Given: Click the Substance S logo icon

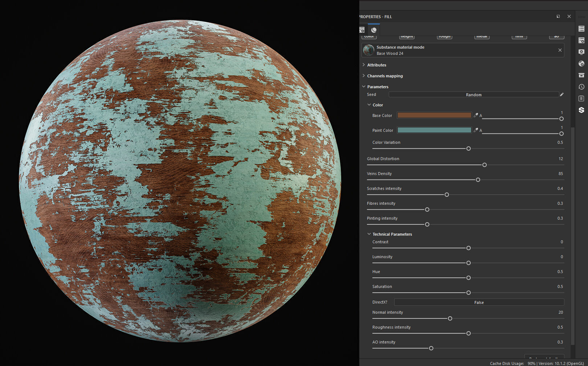Looking at the screenshot, I should pyautogui.click(x=581, y=110).
